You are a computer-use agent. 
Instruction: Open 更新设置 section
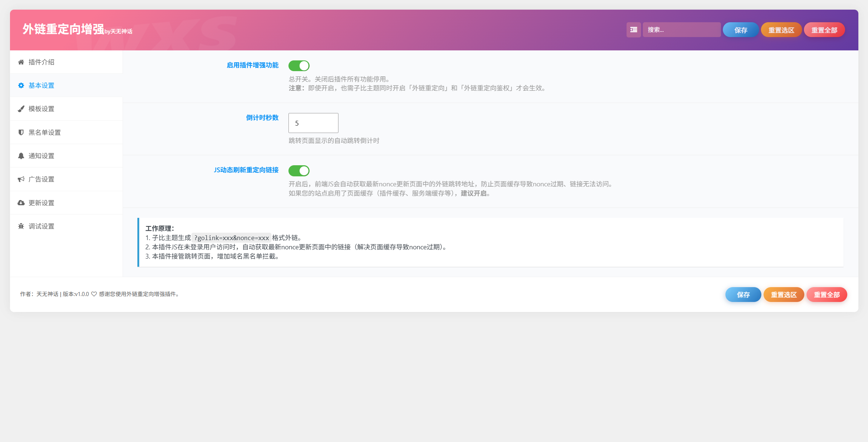[66, 203]
